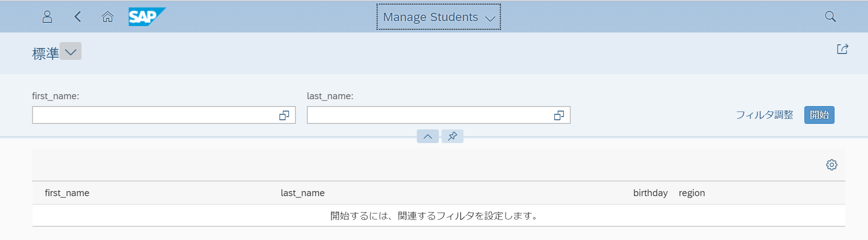The image size is (868, 240).
Task: Click the birthday column header
Action: [650, 193]
